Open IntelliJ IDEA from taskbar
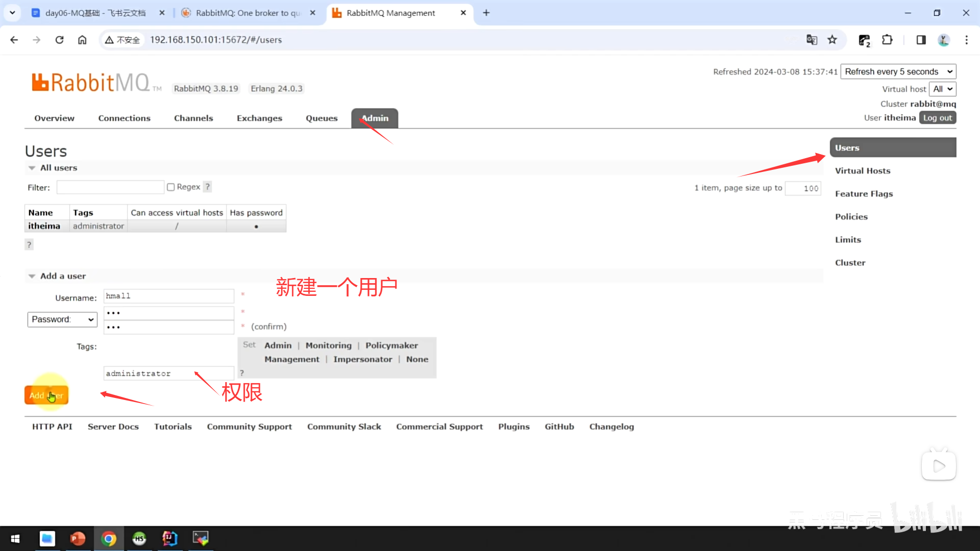 coord(169,538)
